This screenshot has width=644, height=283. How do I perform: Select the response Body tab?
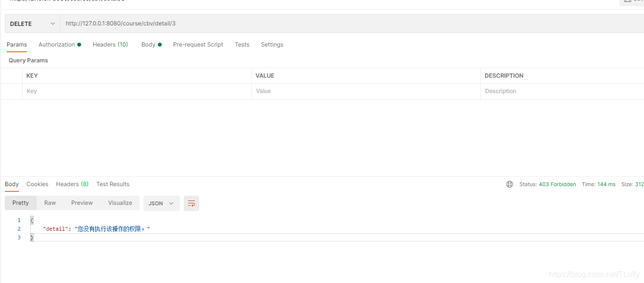point(12,184)
